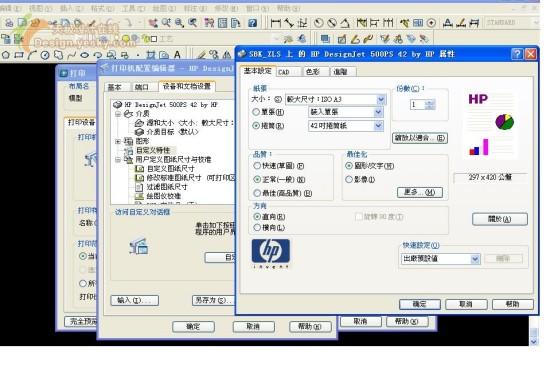This screenshot has width=550, height=385.
Task: Adjust the 份數 copies spinner arrows
Action: click(x=430, y=104)
